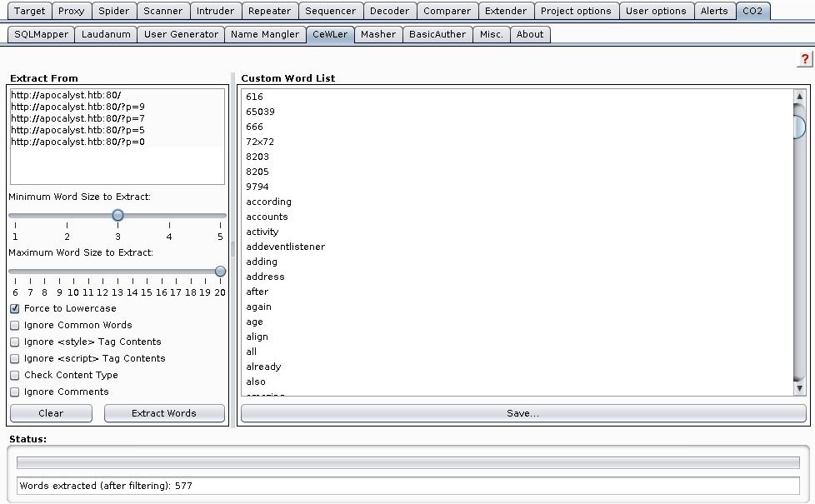Go to the Intruder tab

pyautogui.click(x=215, y=11)
